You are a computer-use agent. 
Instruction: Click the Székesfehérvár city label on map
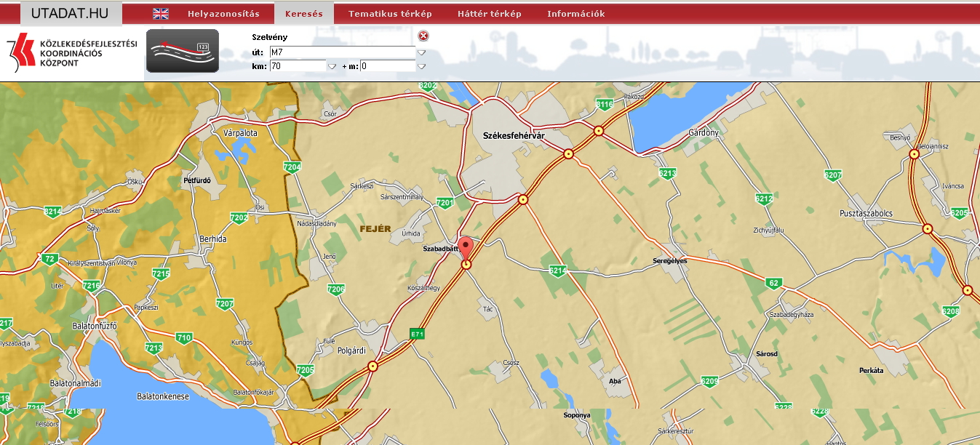(x=514, y=136)
